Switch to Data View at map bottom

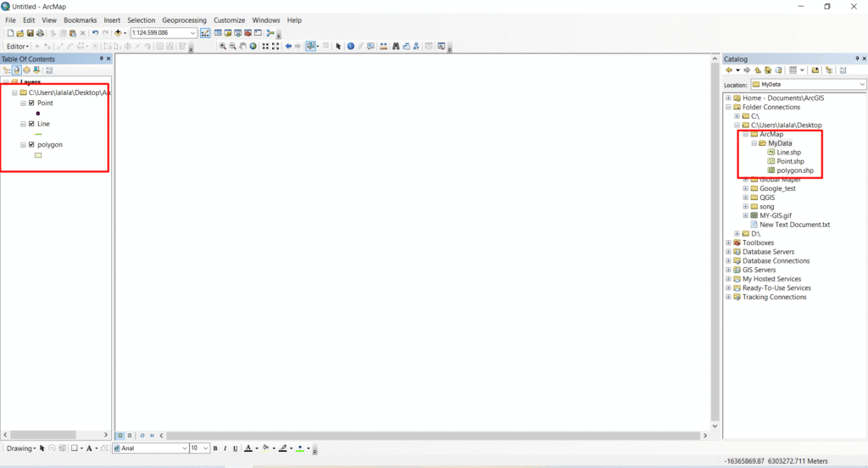(x=120, y=436)
